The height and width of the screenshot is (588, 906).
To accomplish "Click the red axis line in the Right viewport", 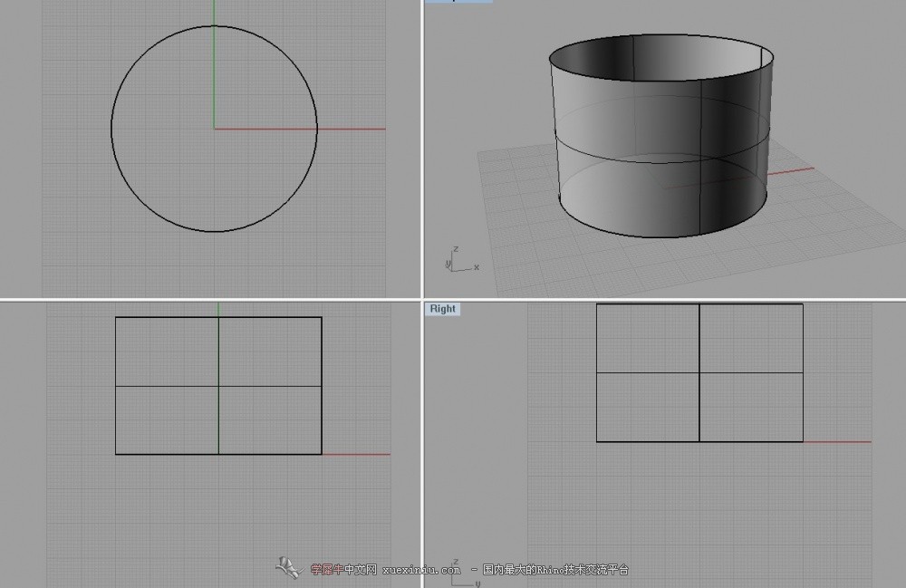I will (838, 441).
